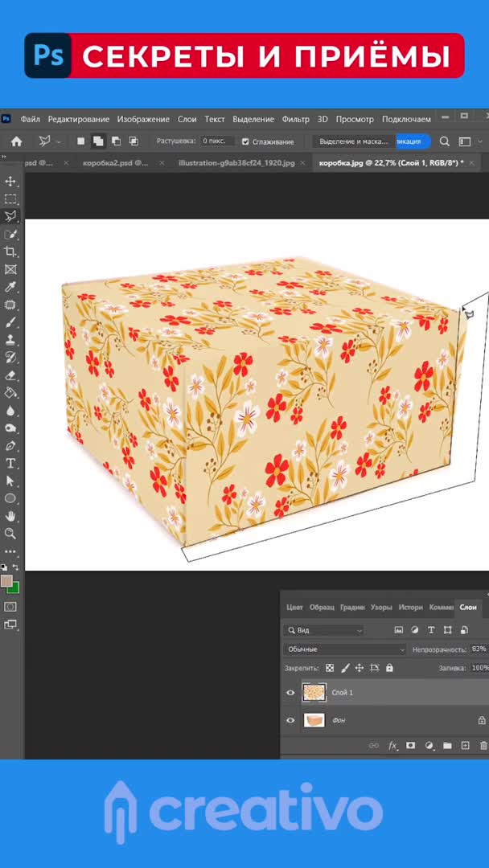Switch to the Hand tool
489x868 pixels.
click(11, 516)
